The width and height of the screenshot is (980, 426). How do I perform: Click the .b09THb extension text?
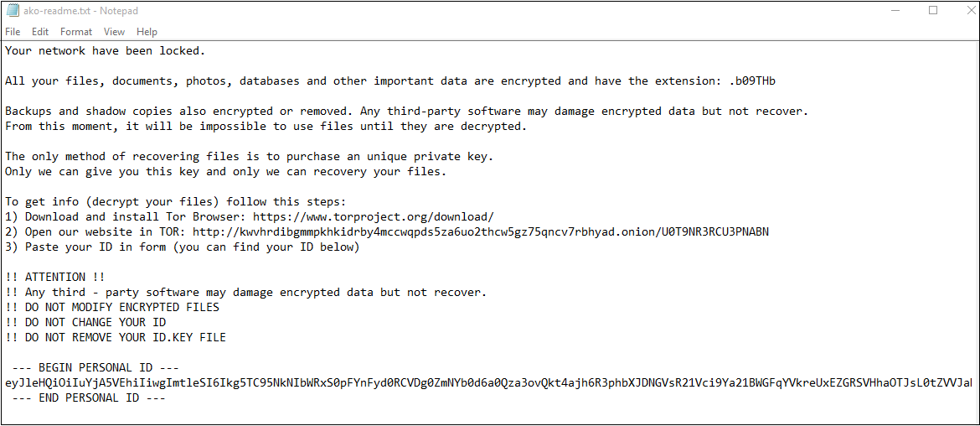752,81
